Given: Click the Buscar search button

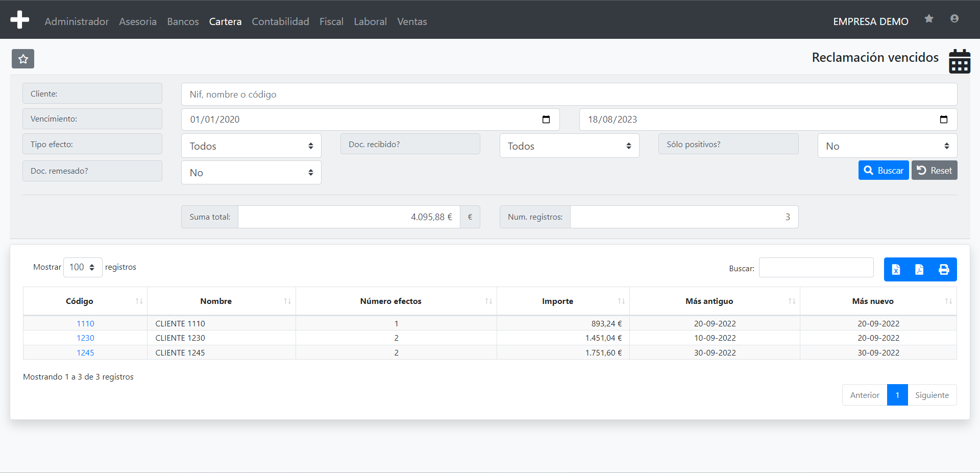Looking at the screenshot, I should 884,171.
